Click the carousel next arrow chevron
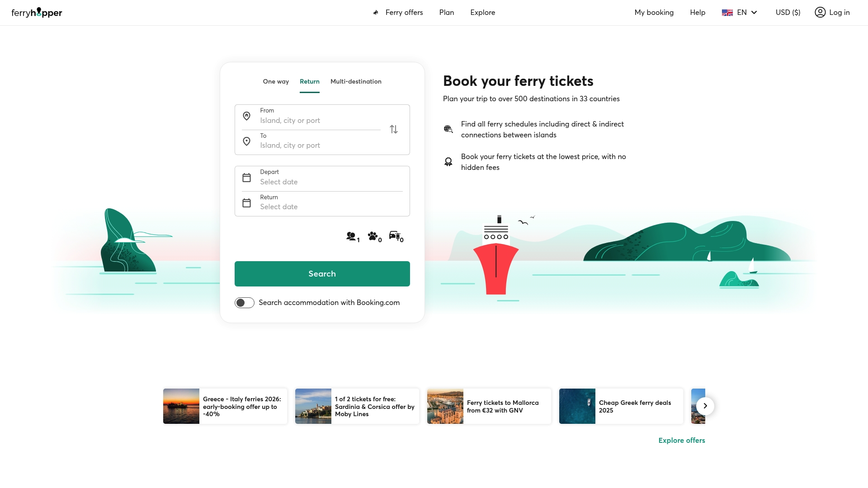868x488 pixels. point(704,406)
